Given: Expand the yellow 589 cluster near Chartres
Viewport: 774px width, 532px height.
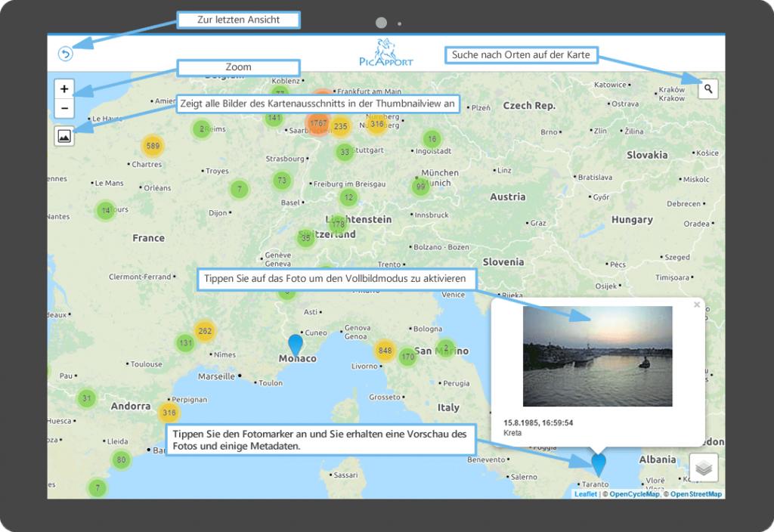Looking at the screenshot, I should 153,146.
